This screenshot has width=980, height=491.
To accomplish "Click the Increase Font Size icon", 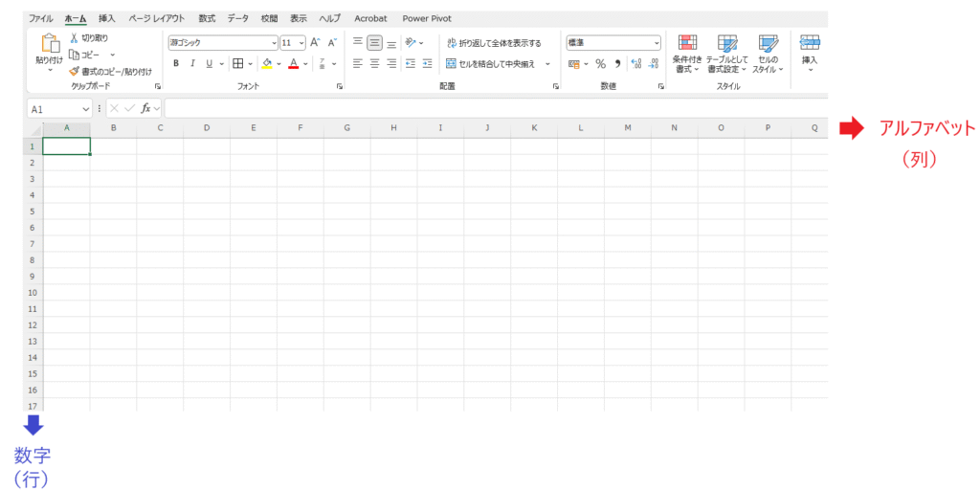I will click(x=315, y=43).
